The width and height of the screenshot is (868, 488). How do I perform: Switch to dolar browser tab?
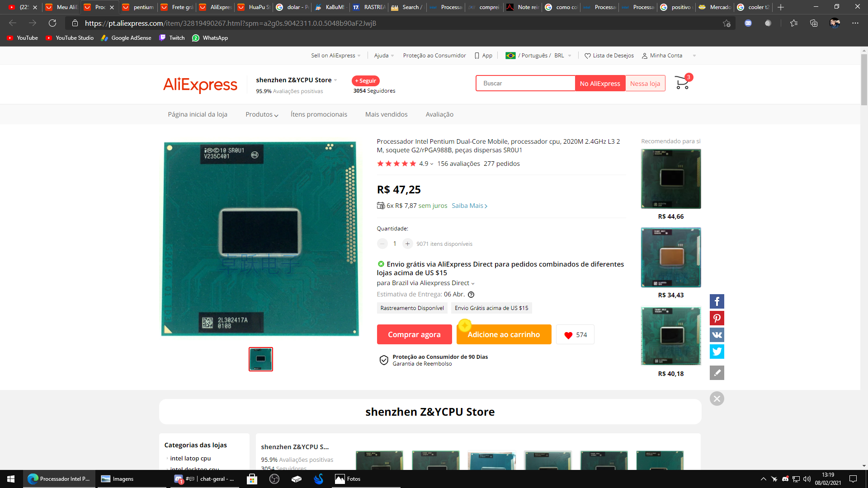[292, 7]
